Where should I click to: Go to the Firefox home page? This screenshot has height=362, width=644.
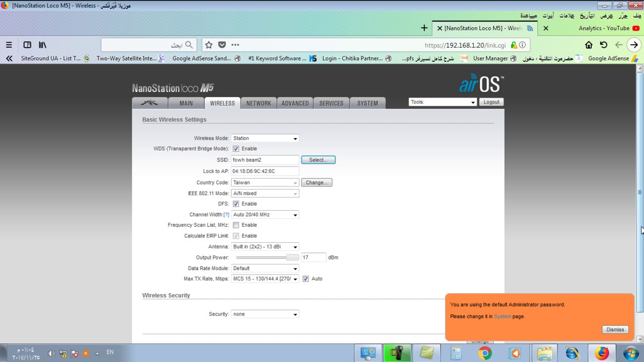[x=589, y=45]
